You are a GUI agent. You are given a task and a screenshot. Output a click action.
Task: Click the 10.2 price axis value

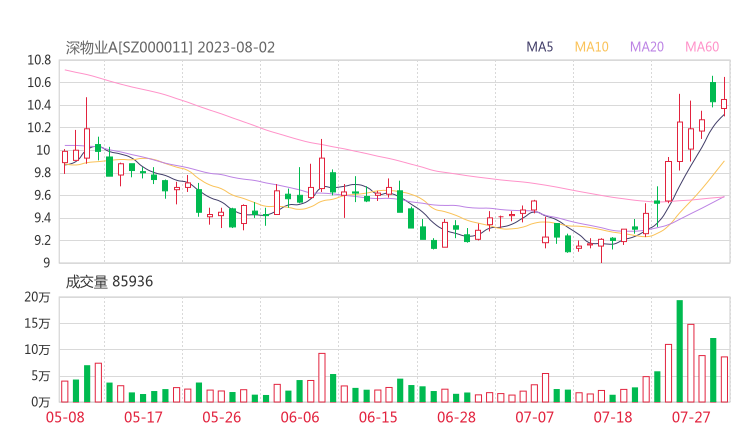point(39,127)
